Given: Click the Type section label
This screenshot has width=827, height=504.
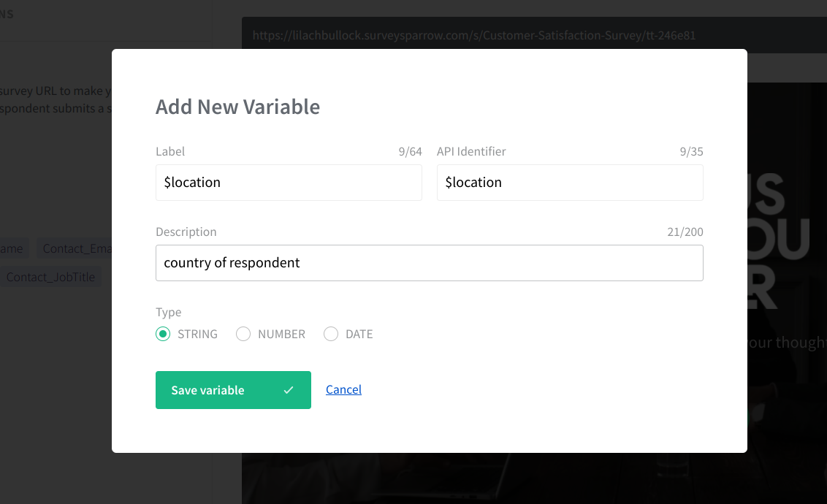Looking at the screenshot, I should (x=168, y=312).
